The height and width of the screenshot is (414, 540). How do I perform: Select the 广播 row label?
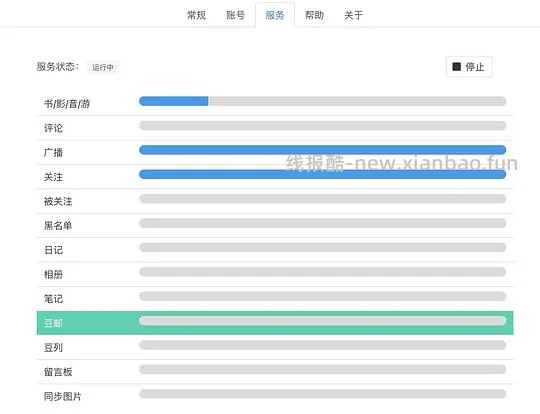[x=53, y=153]
